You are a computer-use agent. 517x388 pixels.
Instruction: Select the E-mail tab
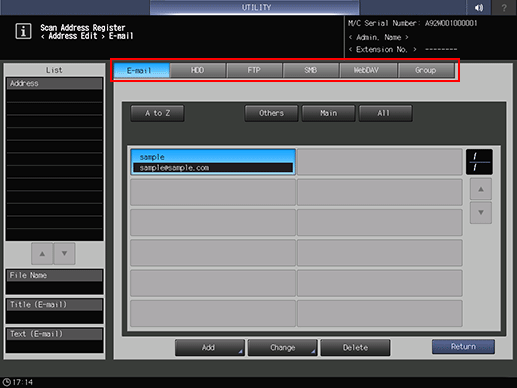click(x=141, y=70)
